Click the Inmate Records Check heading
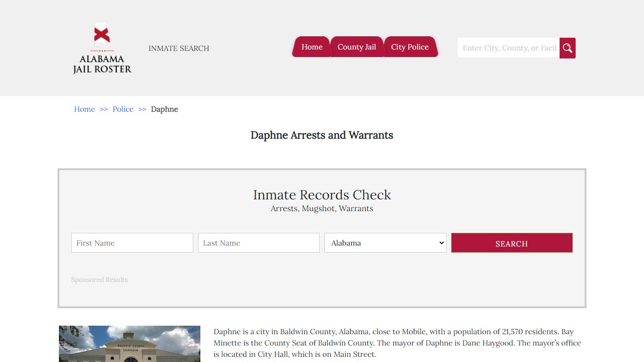Image resolution: width=644 pixels, height=362 pixels. [x=322, y=195]
